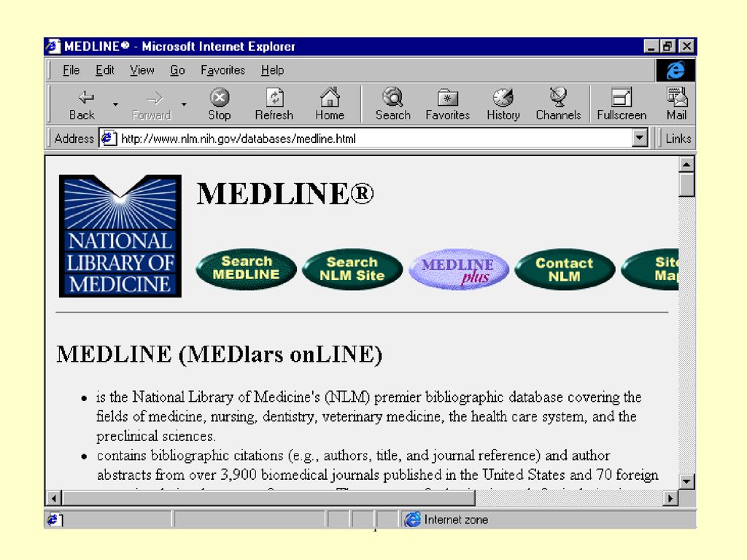
Task: Click the text 'contains bibliographic citations'
Action: 190,456
